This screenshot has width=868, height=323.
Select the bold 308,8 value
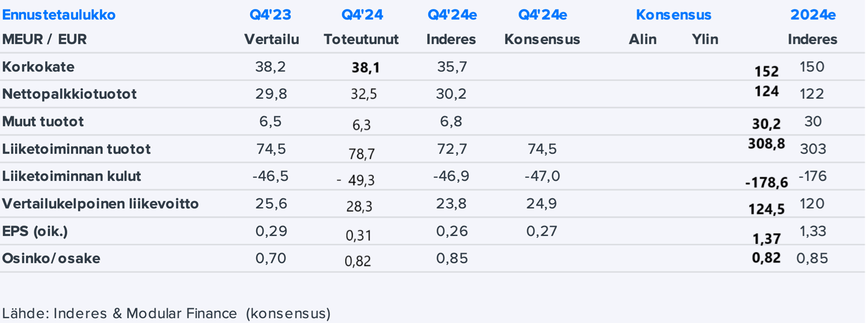(766, 144)
